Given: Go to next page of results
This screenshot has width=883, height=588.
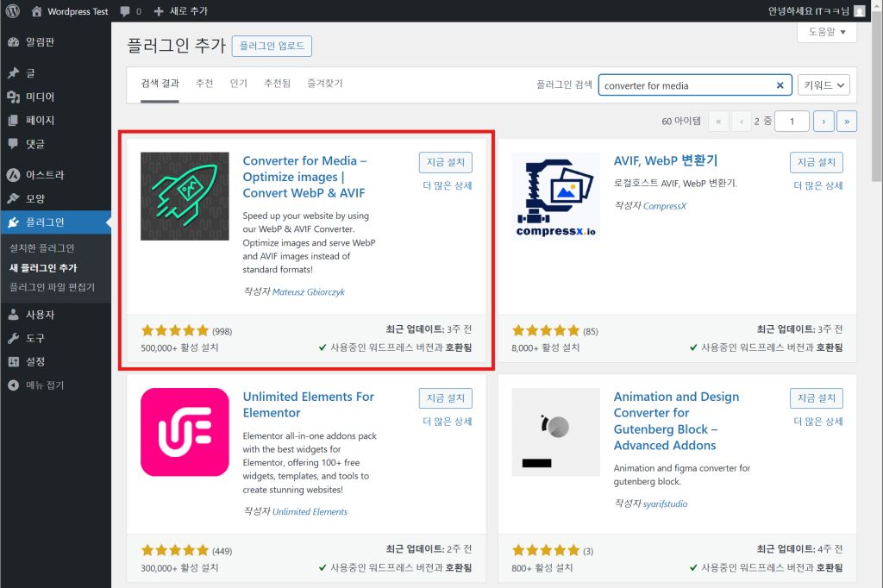Looking at the screenshot, I should 824,122.
